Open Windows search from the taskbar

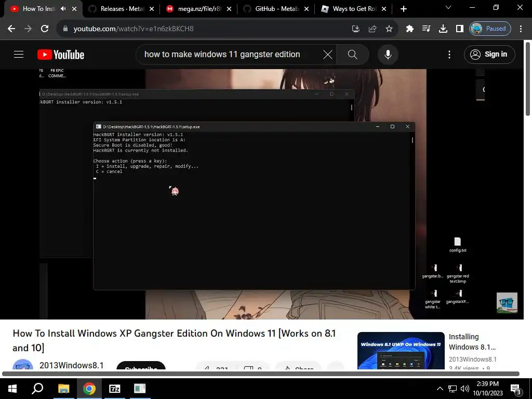[37, 389]
